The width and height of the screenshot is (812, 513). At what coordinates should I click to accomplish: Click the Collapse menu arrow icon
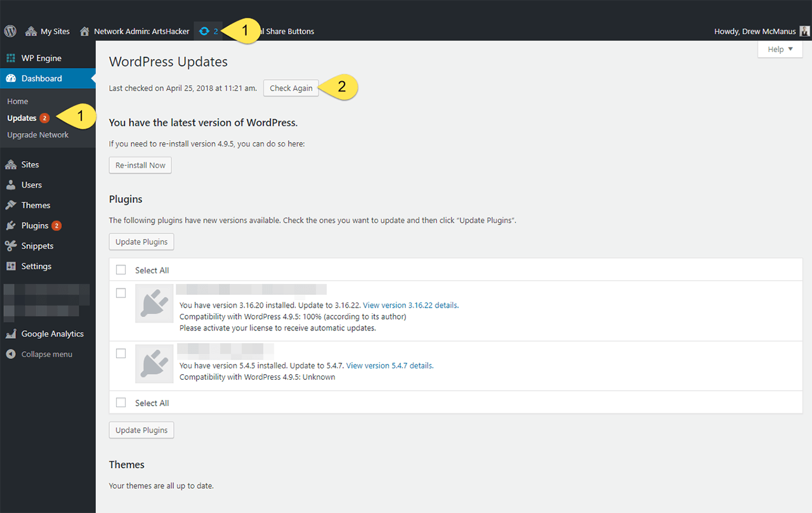tap(11, 354)
